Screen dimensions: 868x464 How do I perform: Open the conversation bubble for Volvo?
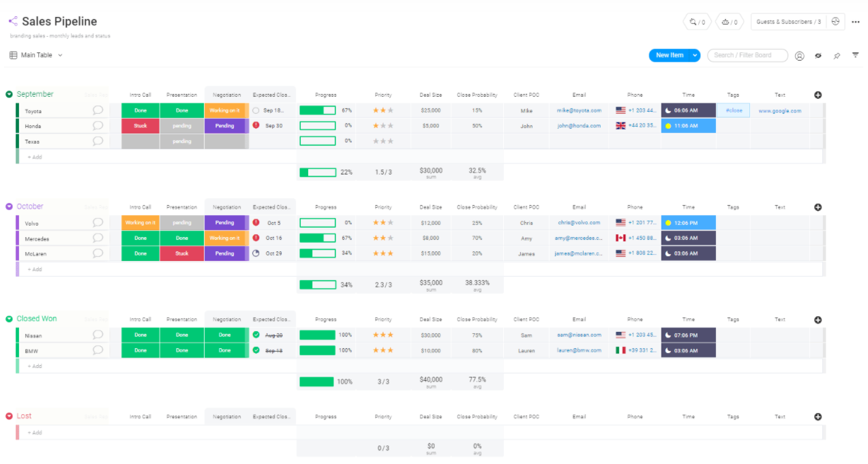click(x=98, y=223)
